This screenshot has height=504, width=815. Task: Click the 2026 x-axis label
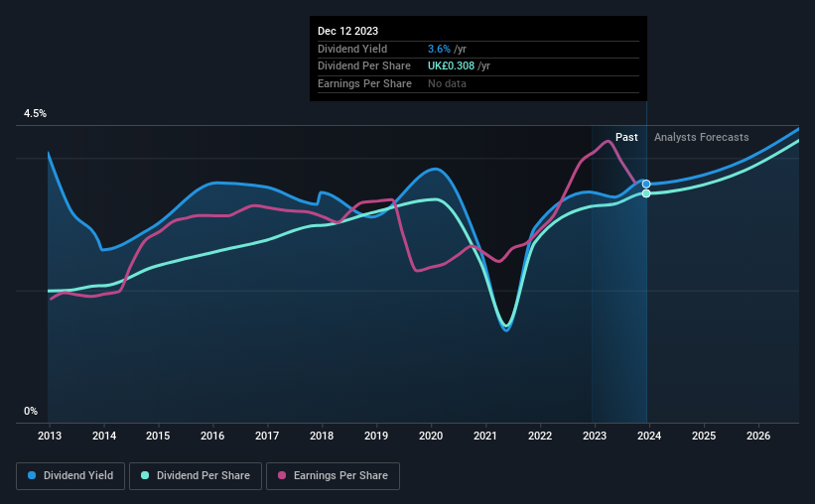pos(758,436)
